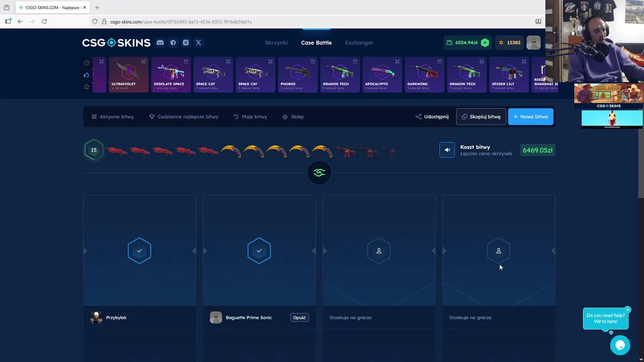Go back in the browser
Screen dimensions: 644x362
[x=20, y=22]
